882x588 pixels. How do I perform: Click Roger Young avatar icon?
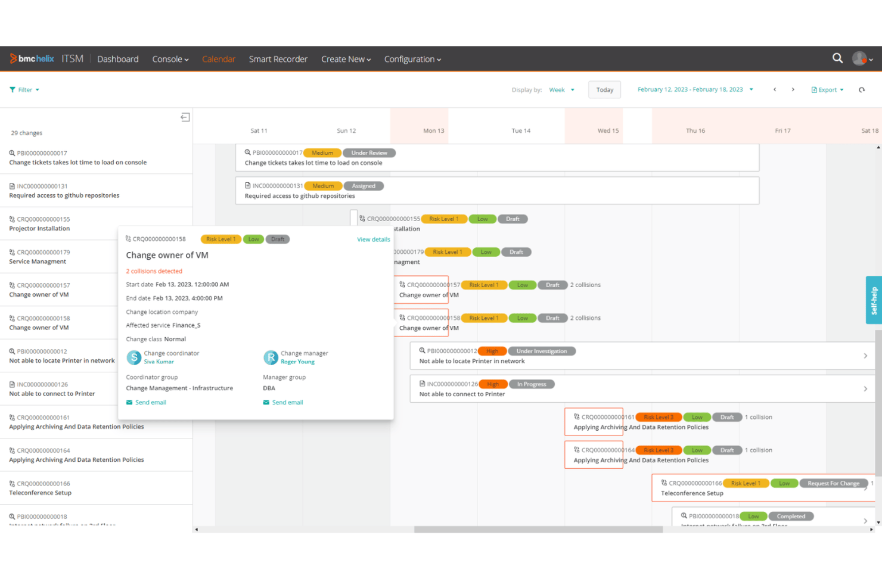(271, 357)
